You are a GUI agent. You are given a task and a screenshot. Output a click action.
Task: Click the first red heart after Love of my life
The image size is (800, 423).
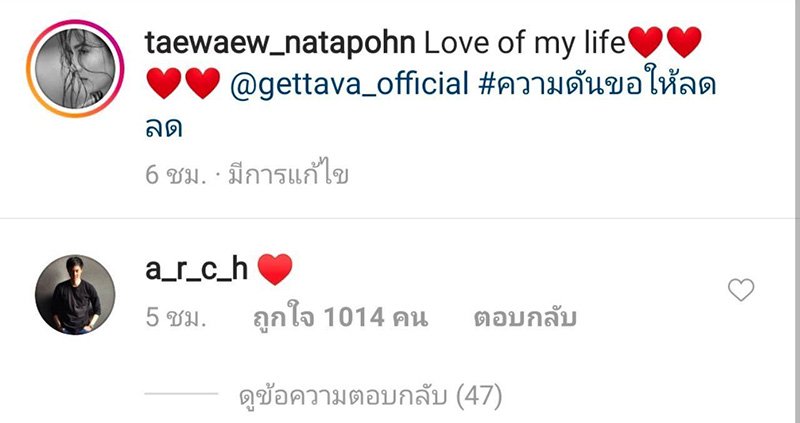(645, 42)
